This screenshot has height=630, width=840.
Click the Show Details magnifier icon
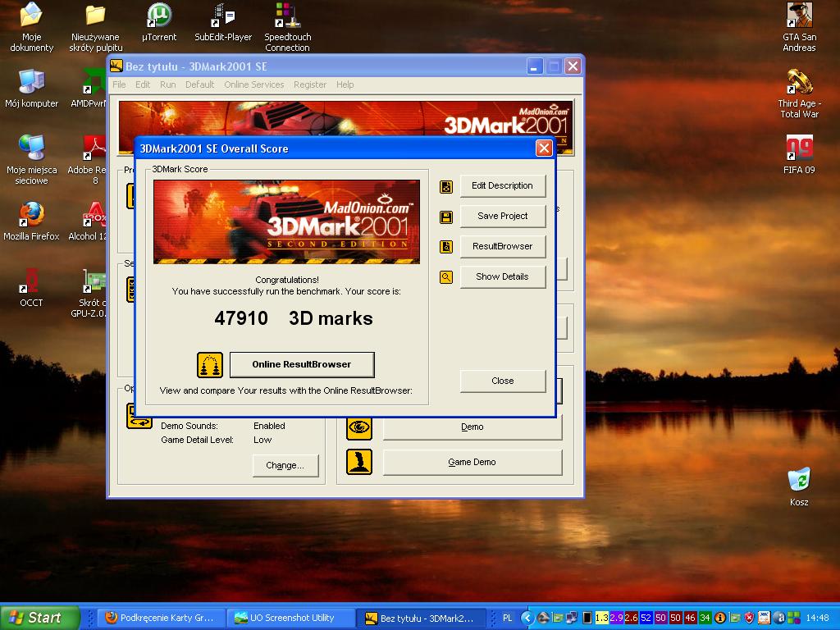(x=445, y=277)
